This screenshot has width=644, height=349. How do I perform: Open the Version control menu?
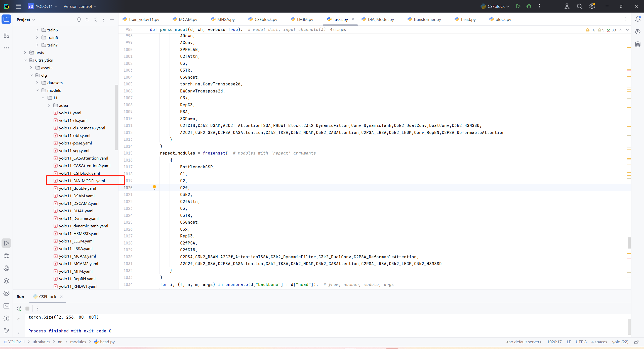(79, 6)
